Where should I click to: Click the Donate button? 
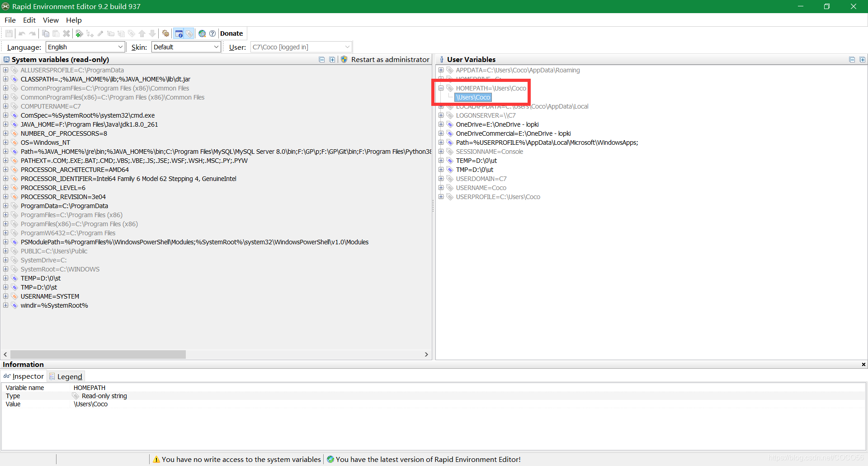tap(231, 33)
